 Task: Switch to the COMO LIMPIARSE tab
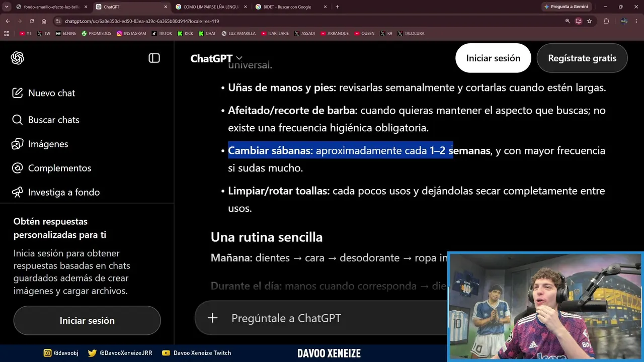point(212,7)
